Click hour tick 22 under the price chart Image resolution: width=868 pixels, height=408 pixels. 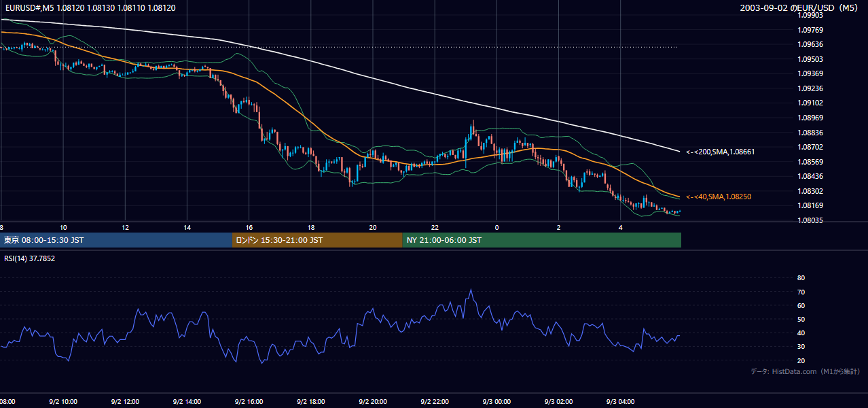435,227
